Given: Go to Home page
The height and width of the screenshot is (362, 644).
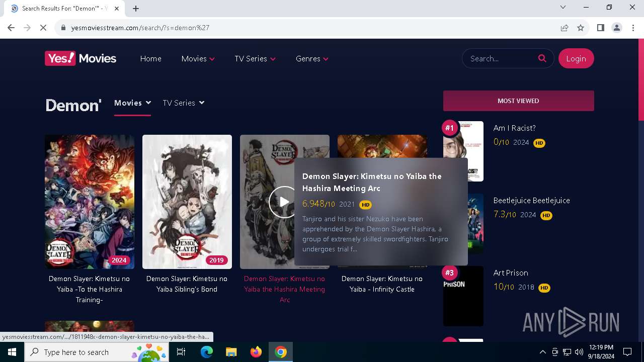Looking at the screenshot, I should coord(151,58).
